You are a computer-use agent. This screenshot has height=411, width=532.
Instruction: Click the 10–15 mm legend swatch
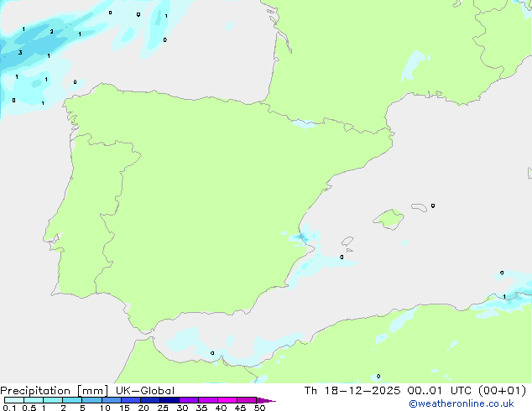point(111,400)
